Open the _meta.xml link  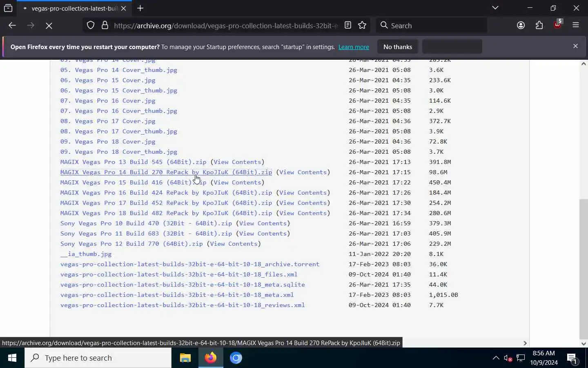click(x=177, y=295)
